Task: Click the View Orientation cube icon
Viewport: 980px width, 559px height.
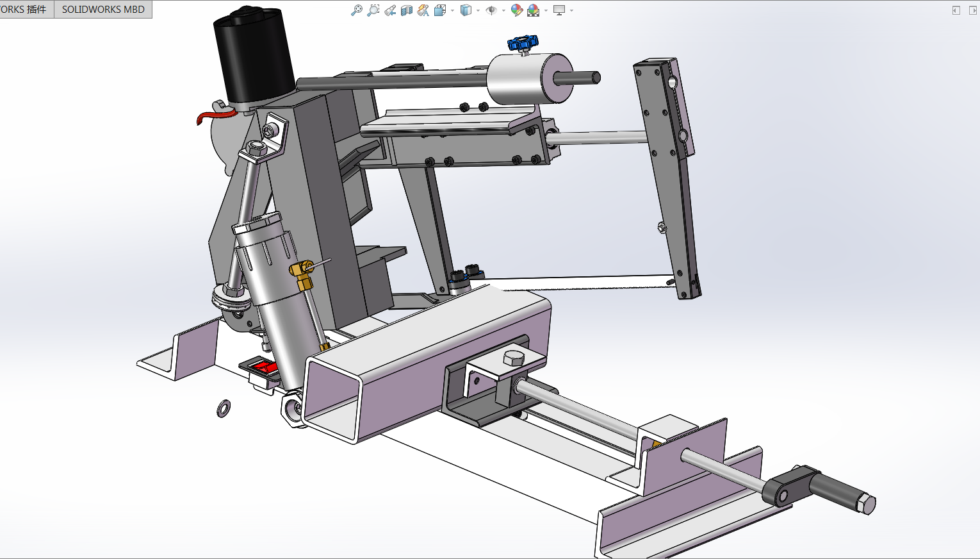Action: coord(440,10)
